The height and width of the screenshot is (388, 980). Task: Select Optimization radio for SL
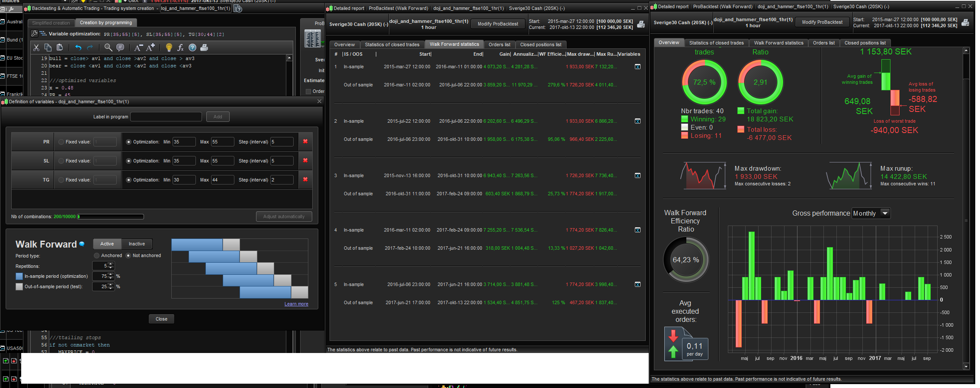(128, 161)
